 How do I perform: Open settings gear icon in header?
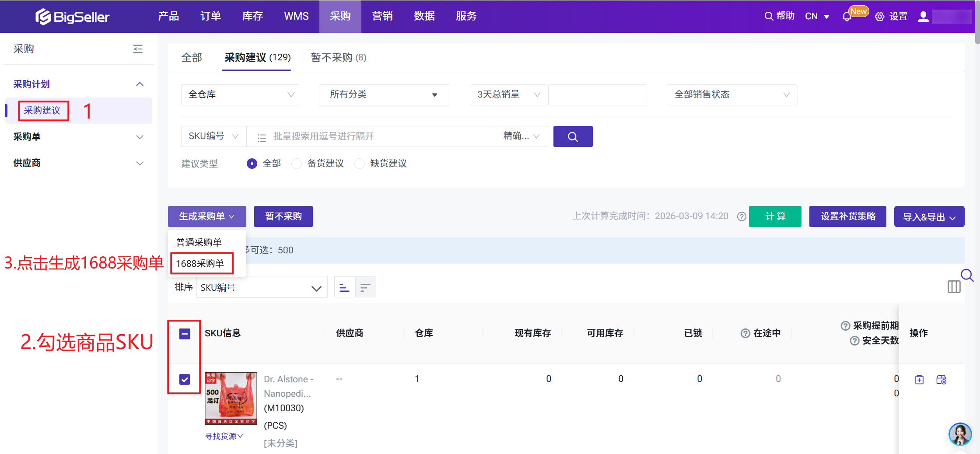click(879, 17)
